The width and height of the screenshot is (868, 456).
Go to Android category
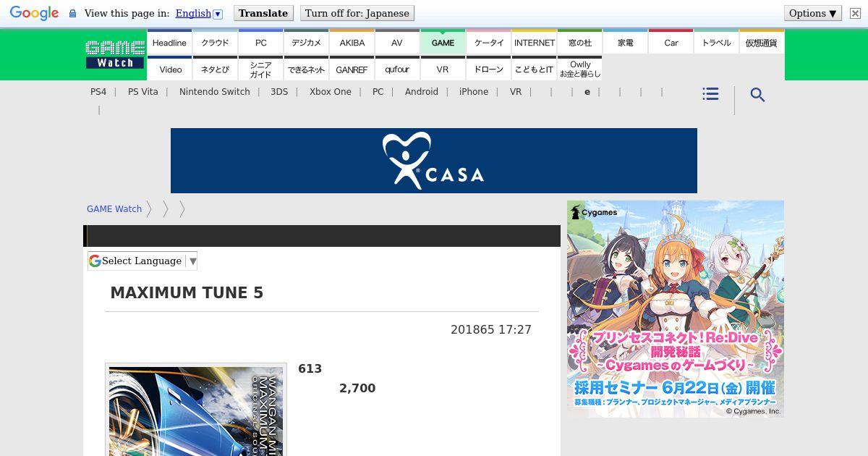[x=422, y=92]
